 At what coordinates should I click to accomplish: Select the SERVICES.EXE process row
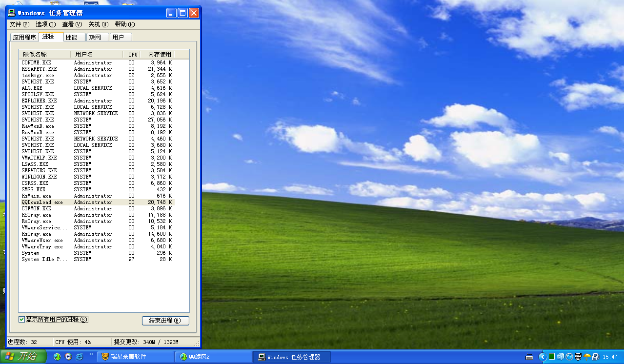(97, 170)
